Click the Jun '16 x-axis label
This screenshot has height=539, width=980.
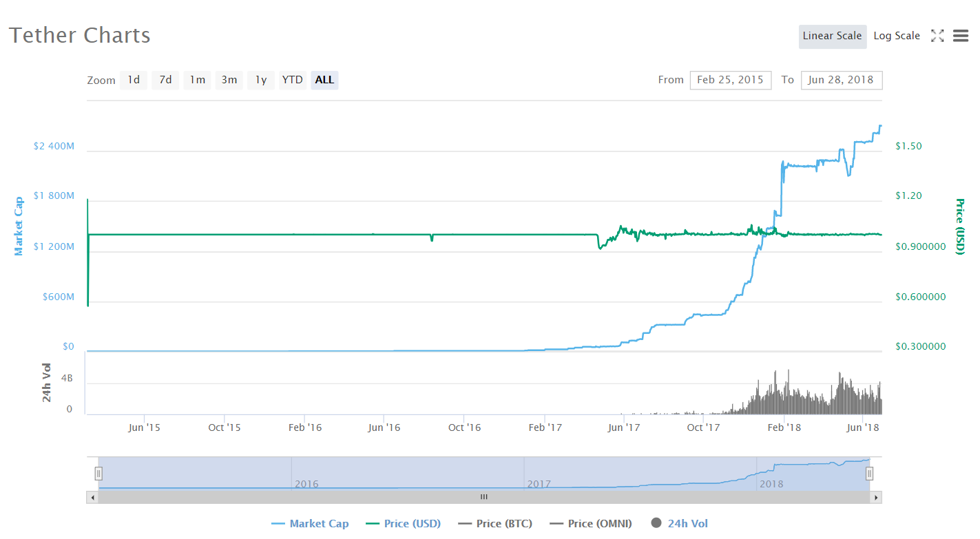point(384,427)
